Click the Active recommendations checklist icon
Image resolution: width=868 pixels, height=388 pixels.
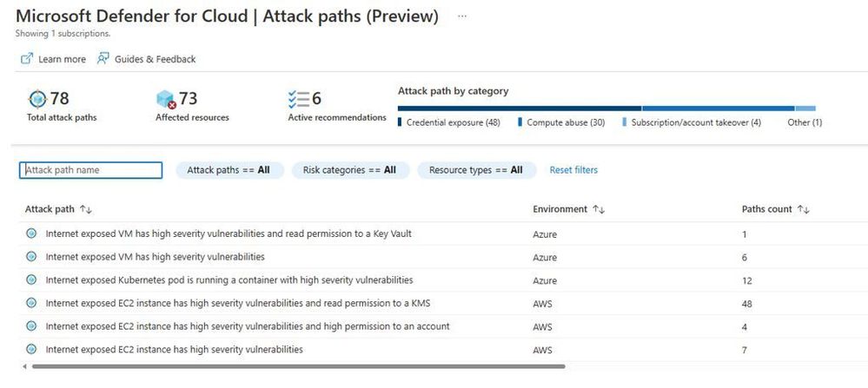point(300,99)
